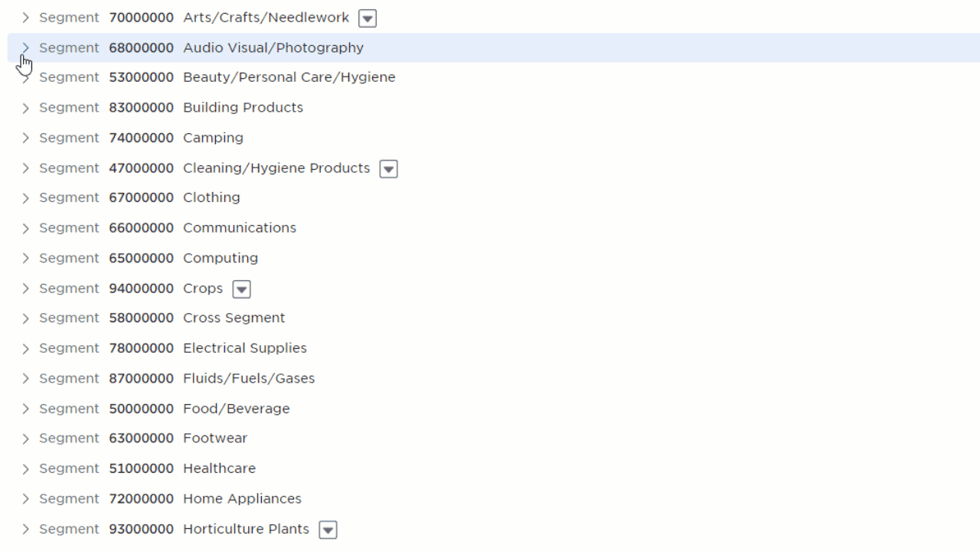Viewport: 980px width, 551px height.
Task: Select the Computing label
Action: pyautogui.click(x=220, y=258)
